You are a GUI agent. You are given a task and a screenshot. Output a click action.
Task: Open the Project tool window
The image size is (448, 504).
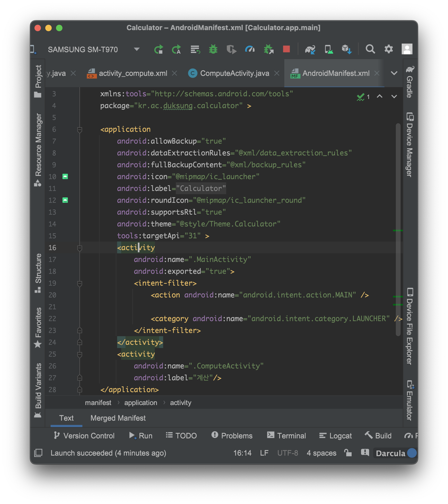pyautogui.click(x=38, y=81)
